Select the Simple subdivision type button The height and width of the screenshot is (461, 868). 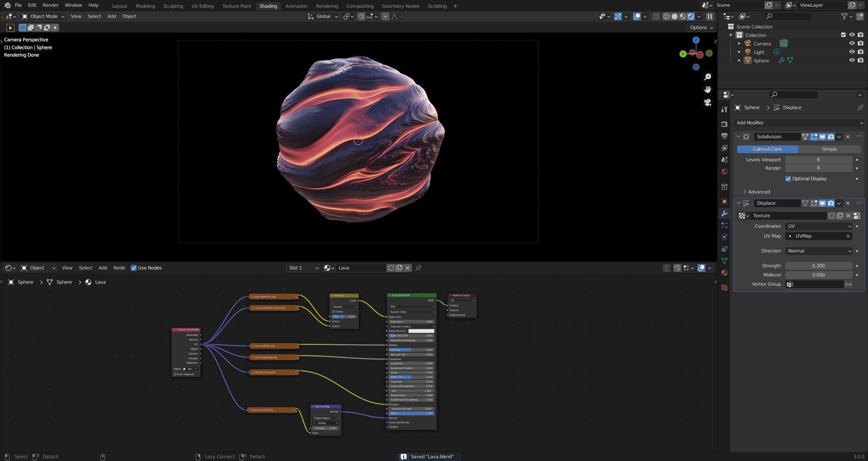(x=829, y=149)
